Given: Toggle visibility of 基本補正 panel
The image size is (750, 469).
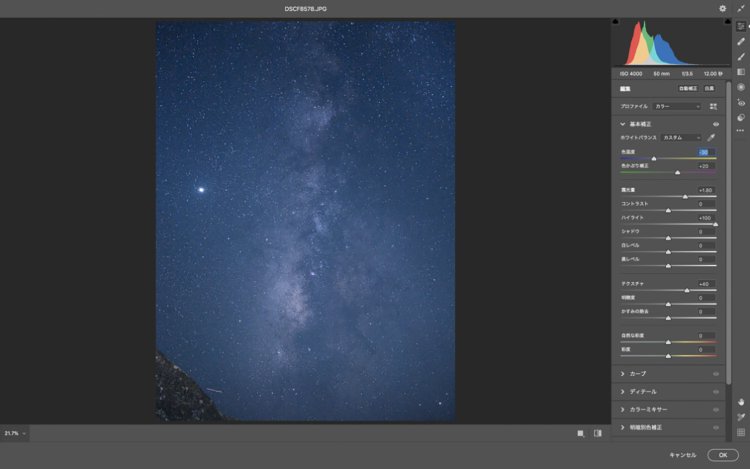Looking at the screenshot, I should 716,124.
